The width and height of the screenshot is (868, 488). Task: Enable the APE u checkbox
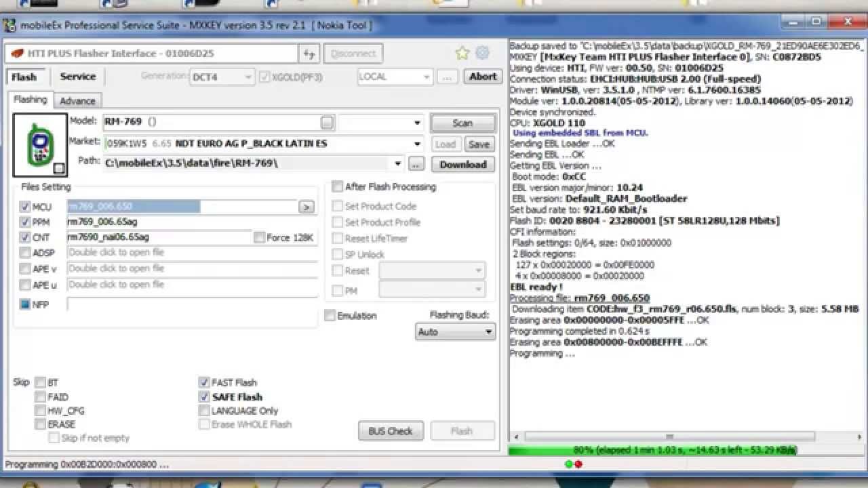25,285
